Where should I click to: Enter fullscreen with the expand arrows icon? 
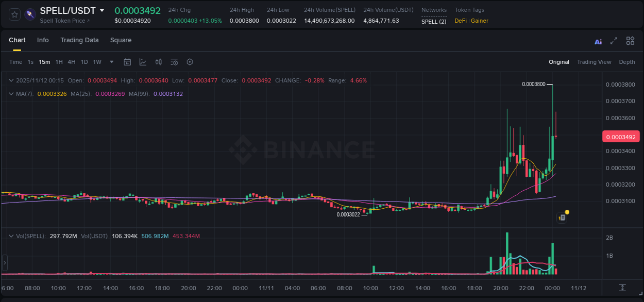pos(613,41)
